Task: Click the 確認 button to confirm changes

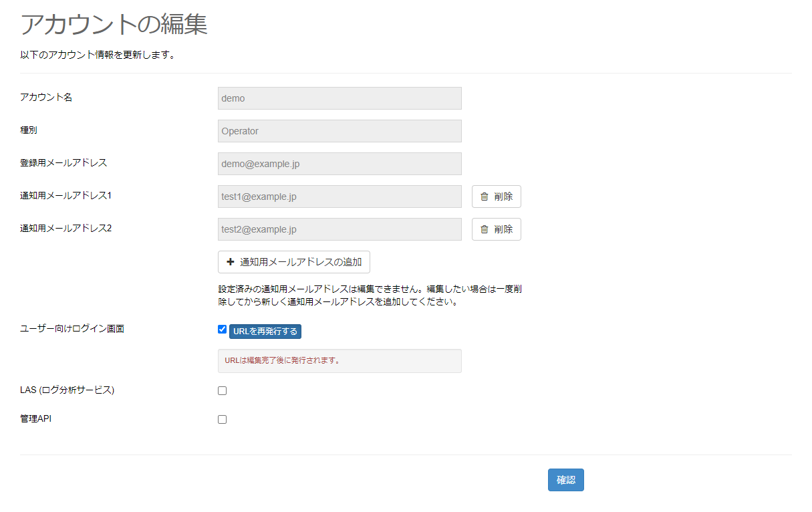Action: click(565, 480)
